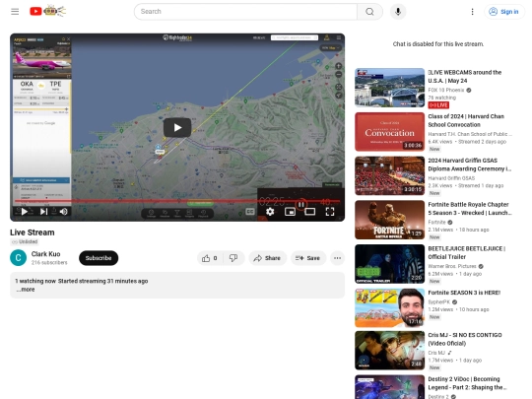
Task: Click the YouTube logo home icon
Action: [x=36, y=11]
